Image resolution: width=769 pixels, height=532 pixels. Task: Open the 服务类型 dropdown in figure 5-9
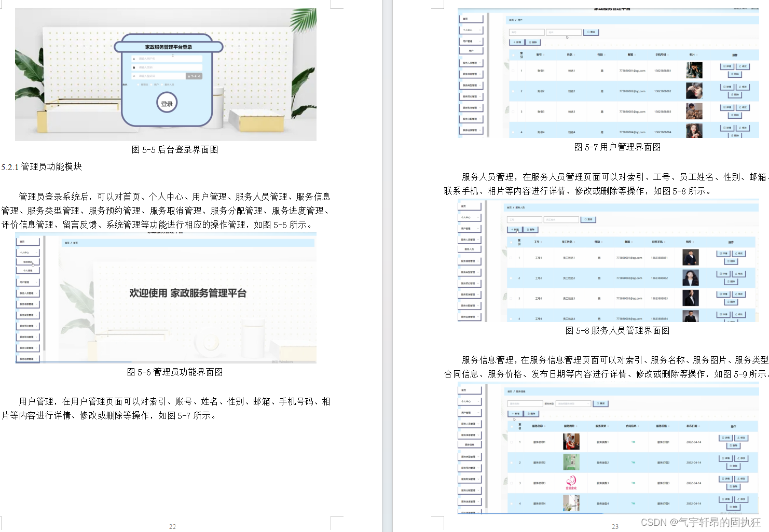573,403
